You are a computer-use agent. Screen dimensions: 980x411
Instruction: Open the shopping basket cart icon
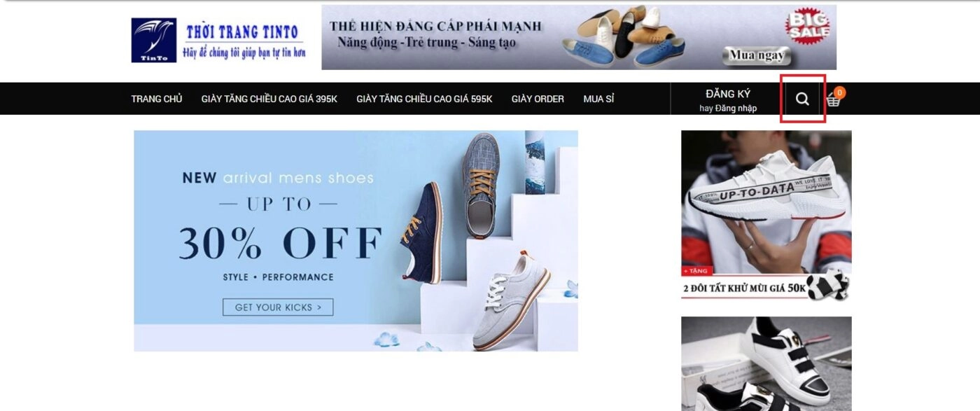pos(832,100)
